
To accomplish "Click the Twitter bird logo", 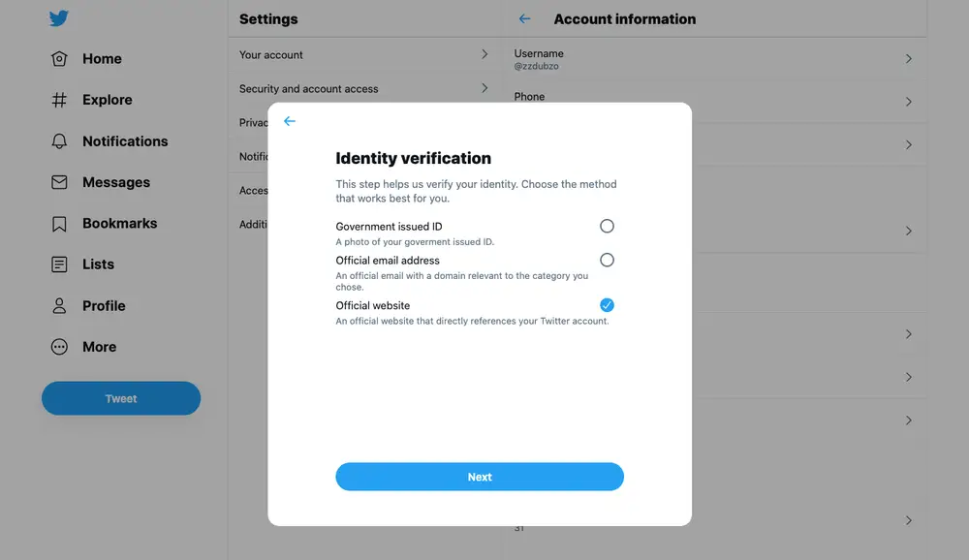I will (58, 17).
